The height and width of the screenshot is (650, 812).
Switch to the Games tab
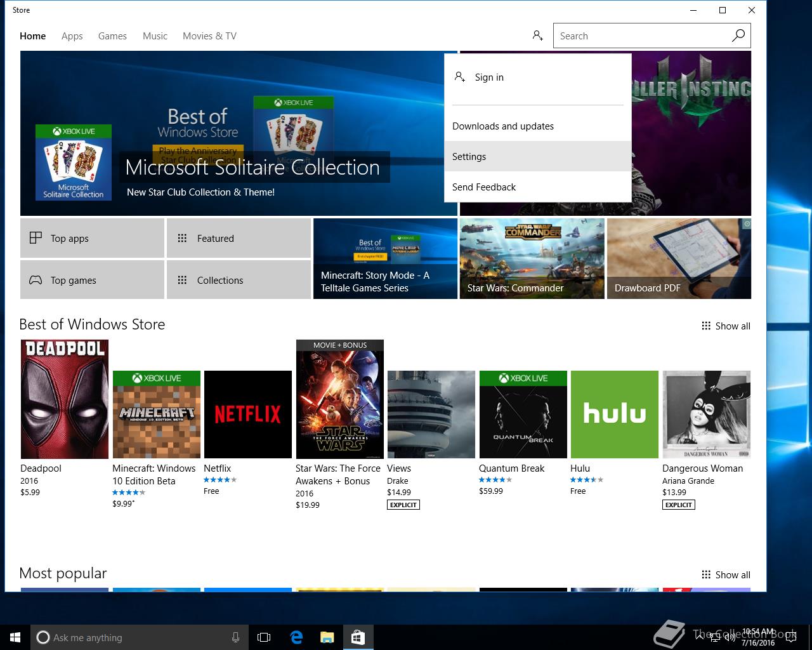click(112, 36)
